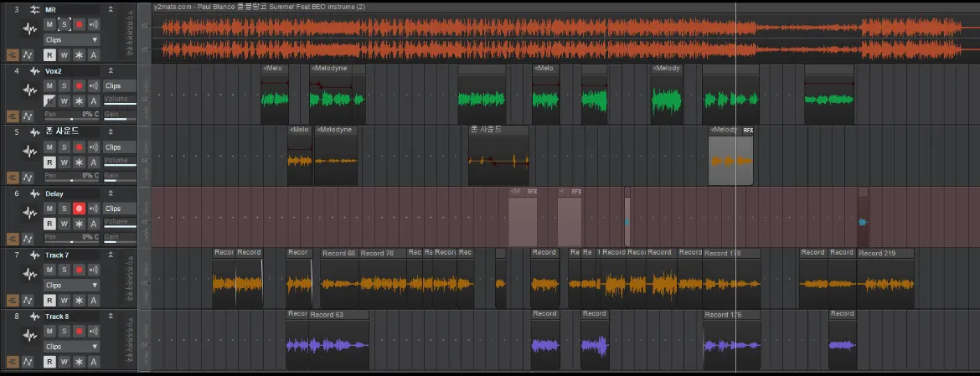Click the Pan slider on Vox2 track
980x376 pixels.
[71, 118]
